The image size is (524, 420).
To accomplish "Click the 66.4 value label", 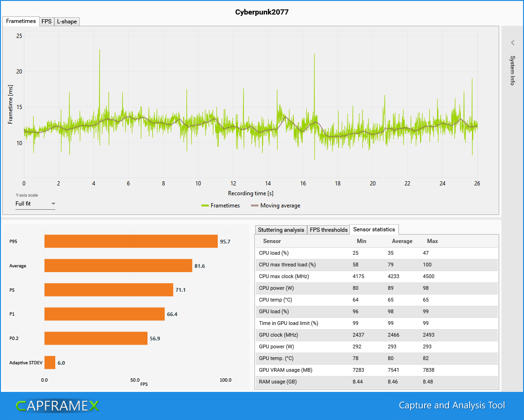I will pyautogui.click(x=172, y=314).
